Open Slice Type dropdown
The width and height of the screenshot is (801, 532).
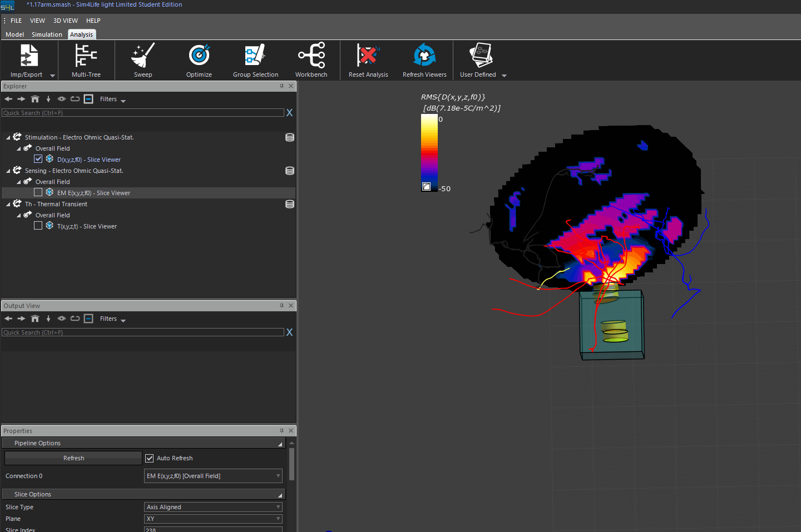click(213, 507)
